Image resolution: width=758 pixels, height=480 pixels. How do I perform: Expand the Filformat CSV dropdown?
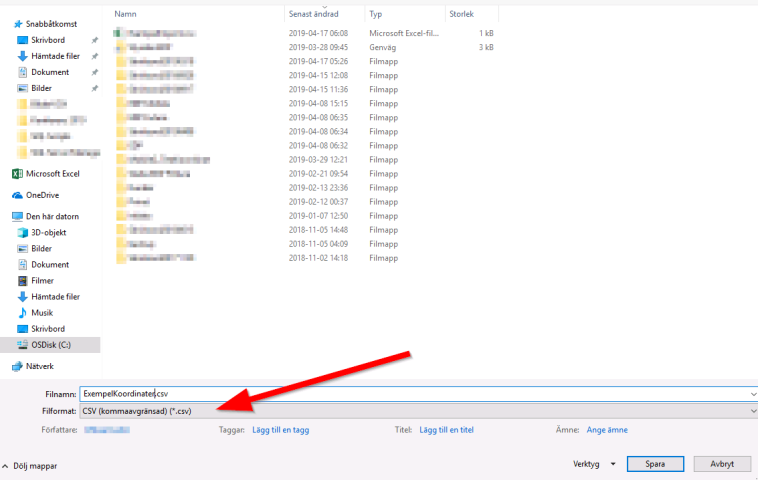pos(417,410)
